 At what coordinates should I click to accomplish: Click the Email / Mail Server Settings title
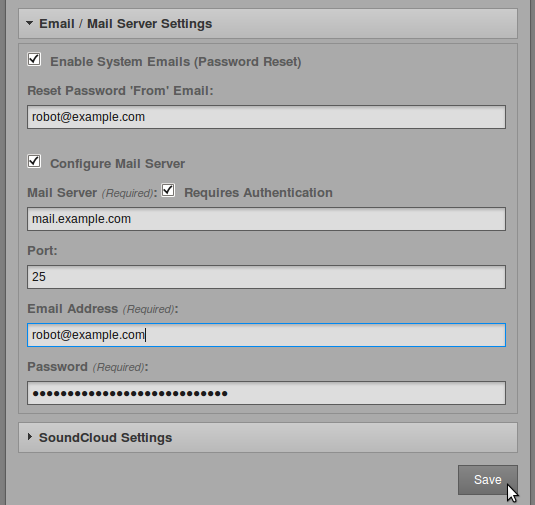pos(126,24)
